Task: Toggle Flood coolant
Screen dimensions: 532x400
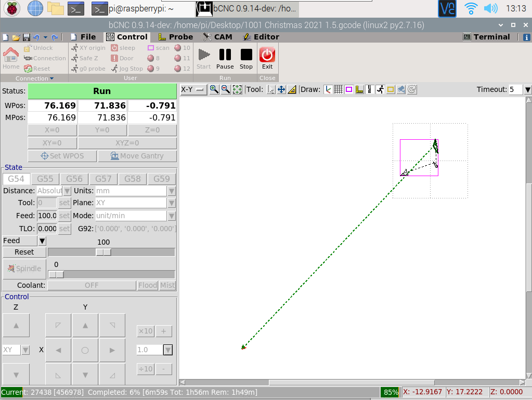Action: point(148,285)
